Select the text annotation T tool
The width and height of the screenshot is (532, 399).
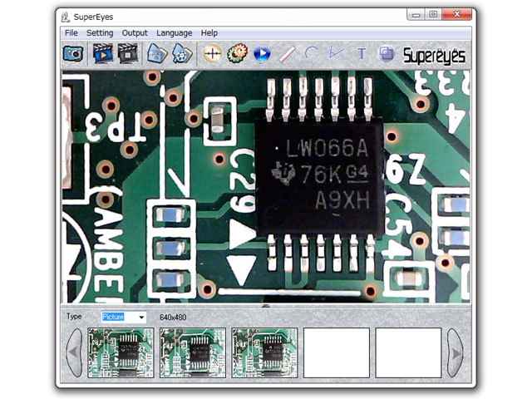point(362,53)
